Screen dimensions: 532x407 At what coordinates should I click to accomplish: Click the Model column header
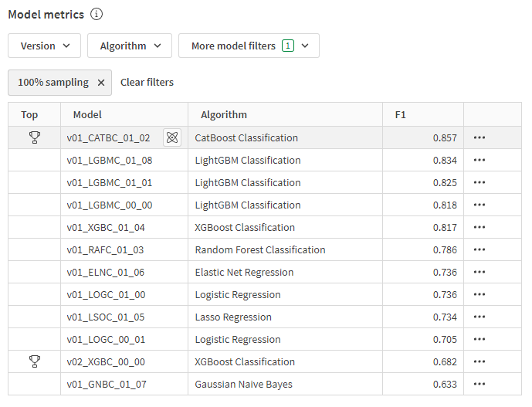point(124,115)
